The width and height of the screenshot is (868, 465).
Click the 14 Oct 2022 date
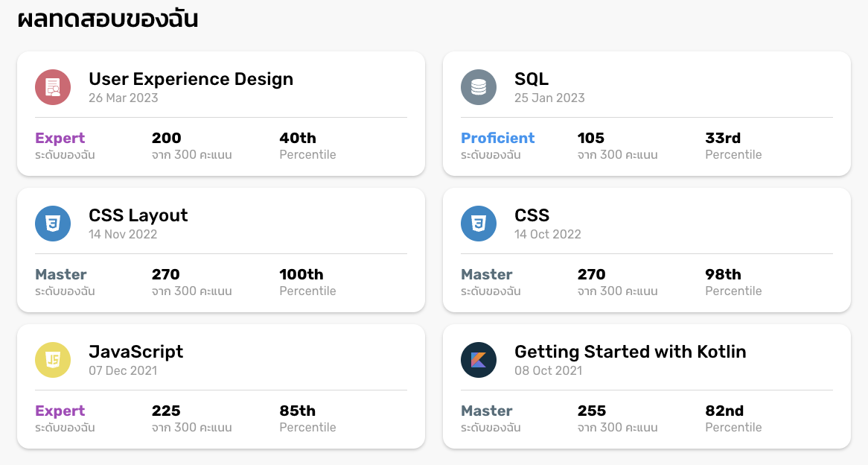pos(547,234)
